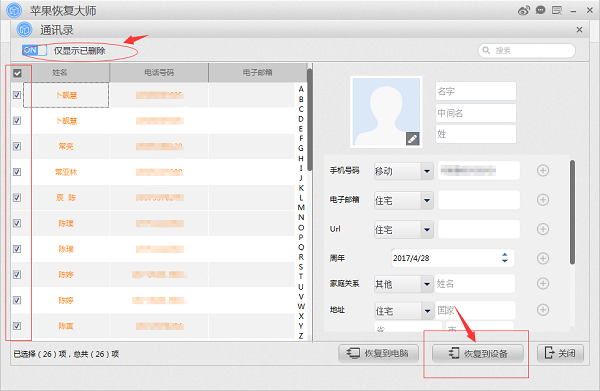Select the 常亮 contact name
Screen dimensions: 600x391
click(x=66, y=146)
